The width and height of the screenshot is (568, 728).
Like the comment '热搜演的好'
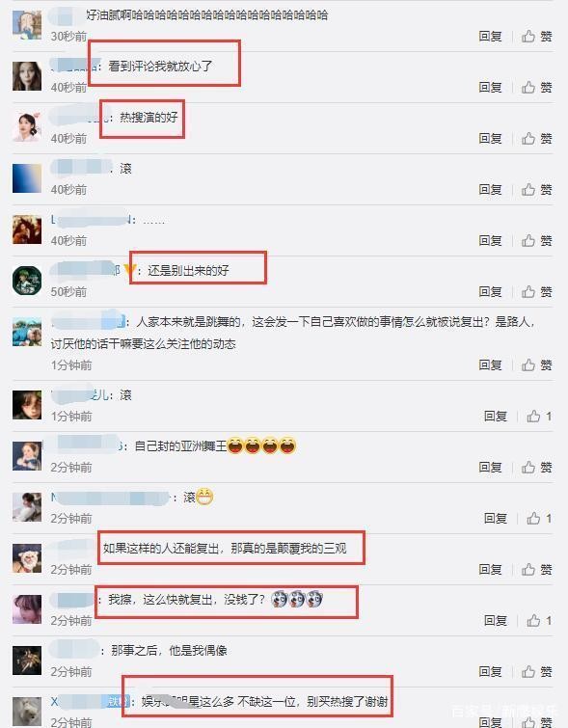[x=536, y=138]
